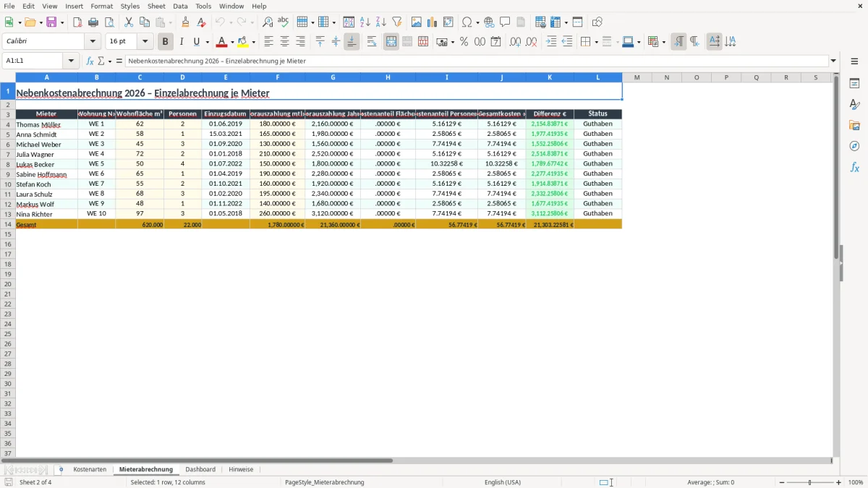
Task: Open Font Size dropdown arrow
Action: pyautogui.click(x=145, y=42)
